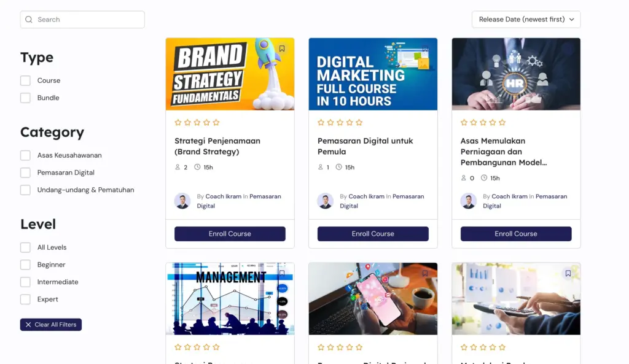
Task: Bookmark the course with the phone thumbnail
Action: (x=425, y=273)
